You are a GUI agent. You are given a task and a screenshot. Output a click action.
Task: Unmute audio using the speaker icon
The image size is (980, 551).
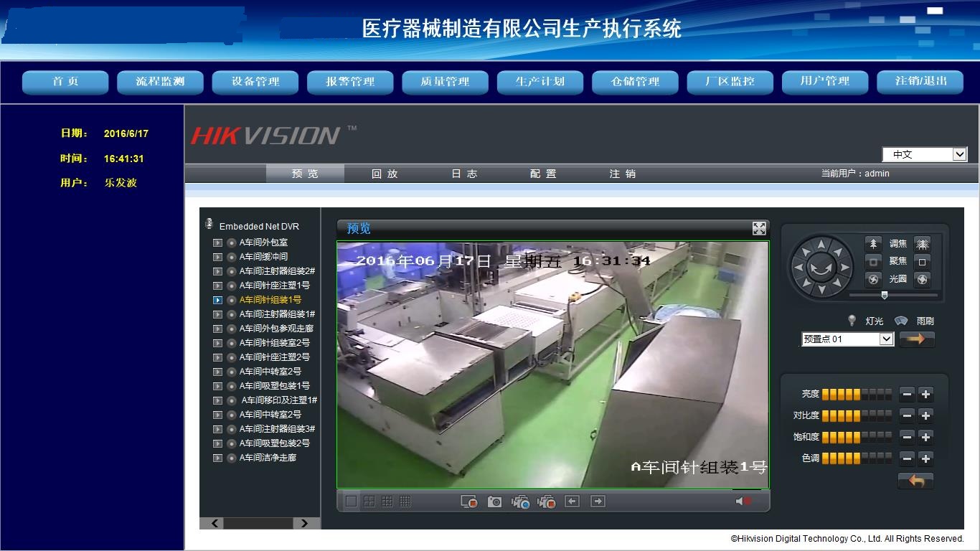click(743, 501)
